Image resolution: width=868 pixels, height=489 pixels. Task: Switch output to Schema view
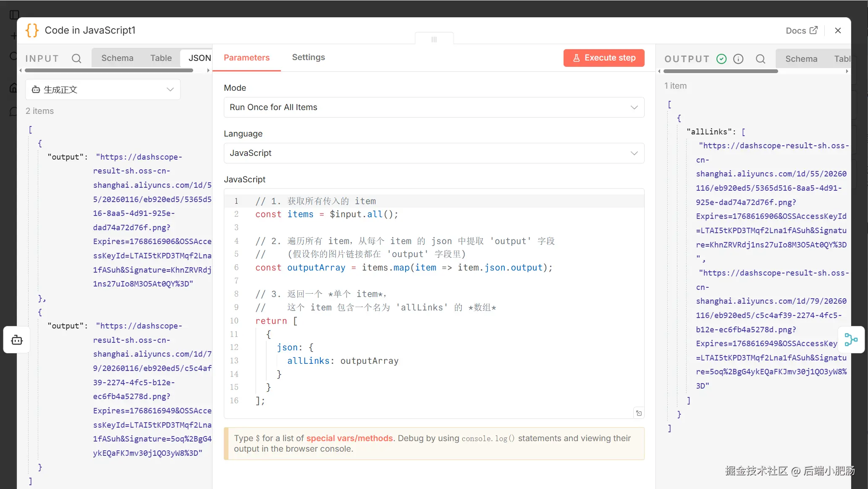pos(801,59)
